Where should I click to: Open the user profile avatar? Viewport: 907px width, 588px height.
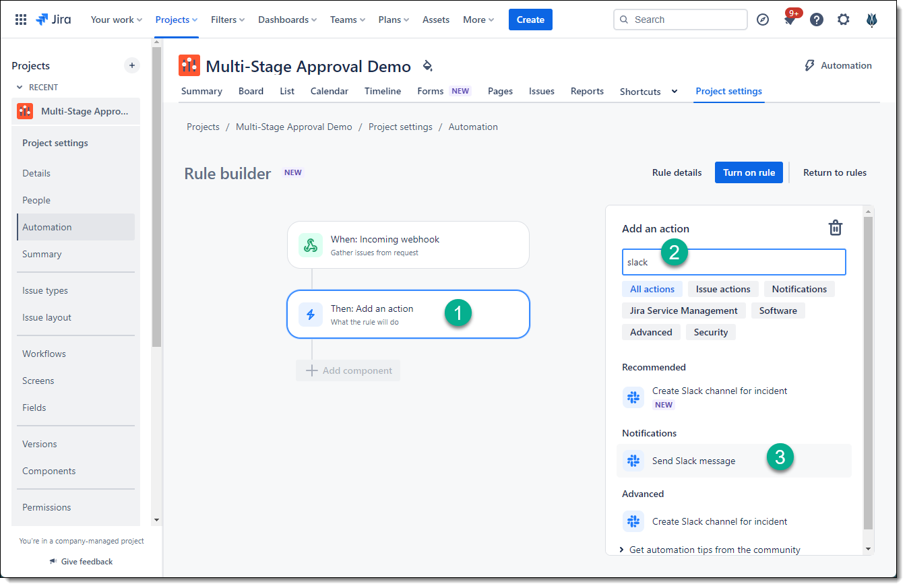pos(872,20)
